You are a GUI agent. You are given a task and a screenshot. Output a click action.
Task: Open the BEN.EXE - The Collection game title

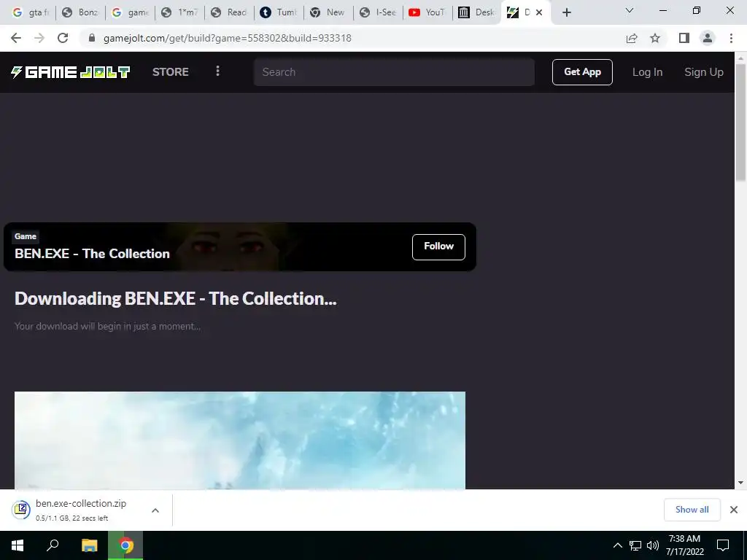click(x=92, y=253)
